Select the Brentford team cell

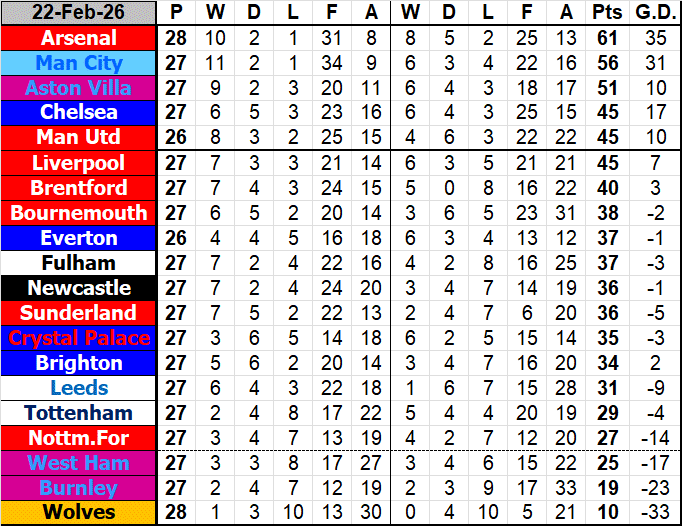click(x=79, y=188)
